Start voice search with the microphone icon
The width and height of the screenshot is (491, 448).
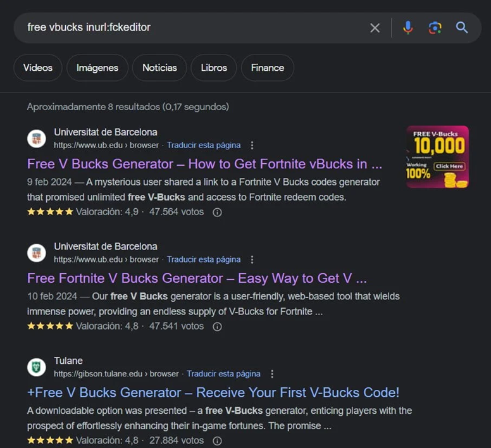tap(407, 28)
